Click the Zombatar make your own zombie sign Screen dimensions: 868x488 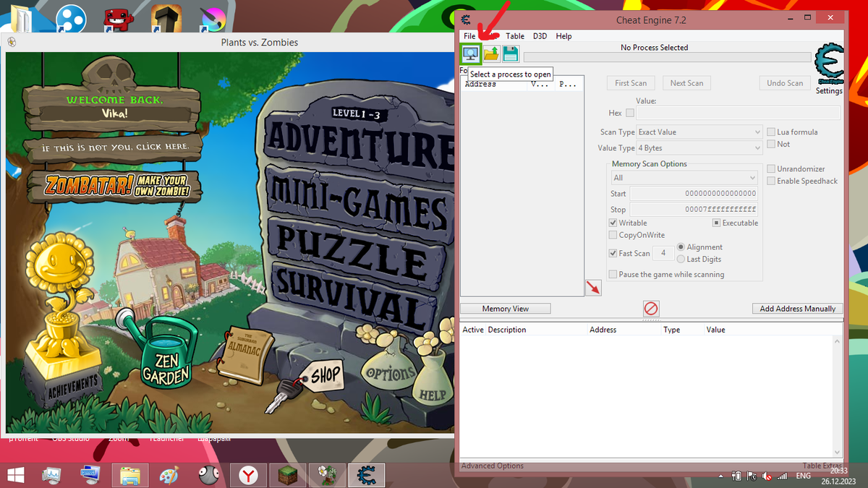click(116, 185)
